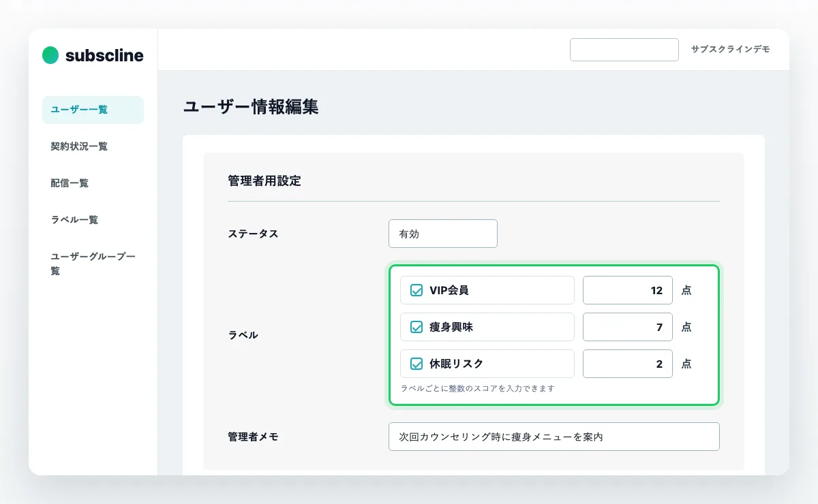The width and height of the screenshot is (818, 504).
Task: Click the 管理者メモ field label
Action: tap(253, 437)
